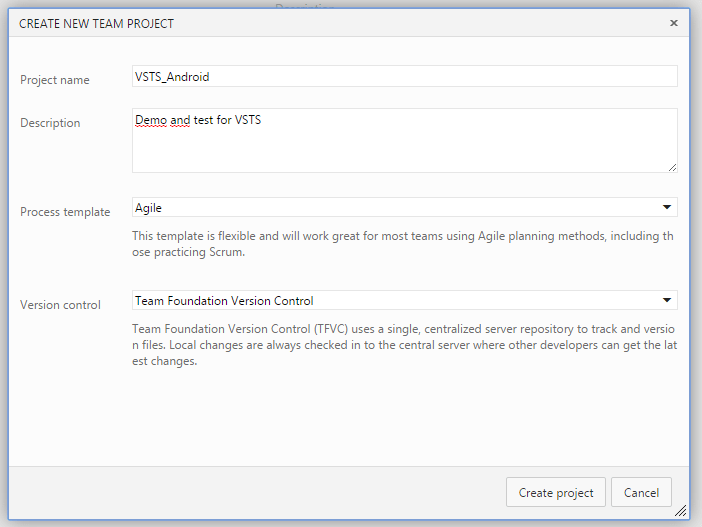Click the 'Version control' label
The image size is (702, 527).
point(60,305)
